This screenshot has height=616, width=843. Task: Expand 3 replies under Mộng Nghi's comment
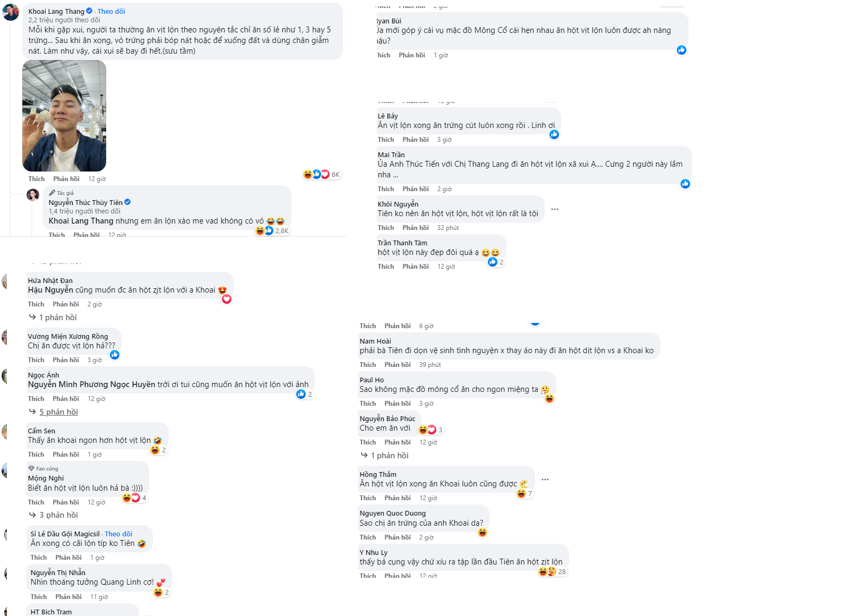point(58,515)
